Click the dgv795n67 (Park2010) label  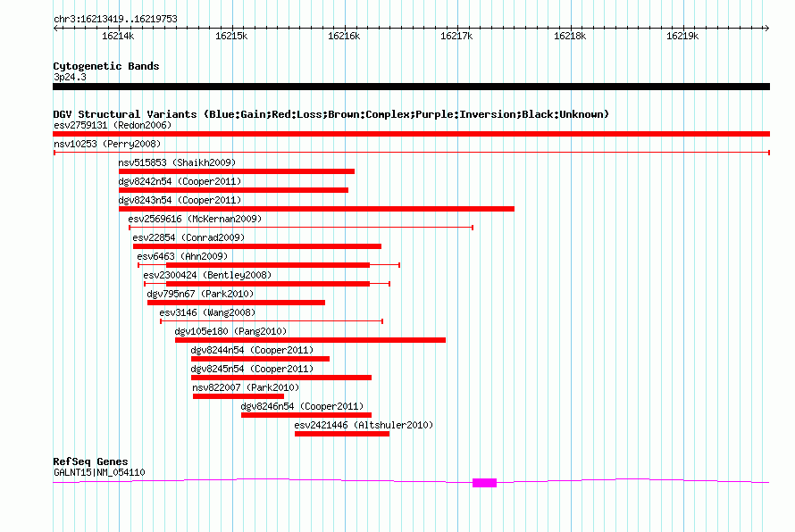click(200, 294)
